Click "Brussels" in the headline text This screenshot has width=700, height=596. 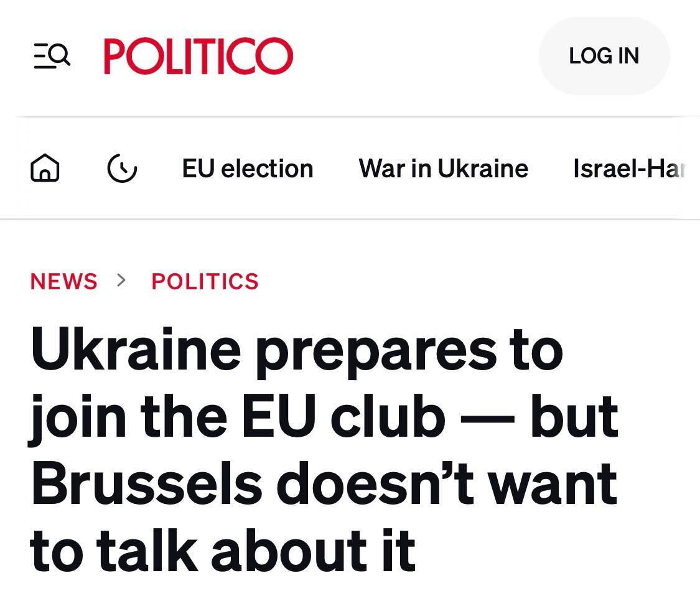(146, 485)
